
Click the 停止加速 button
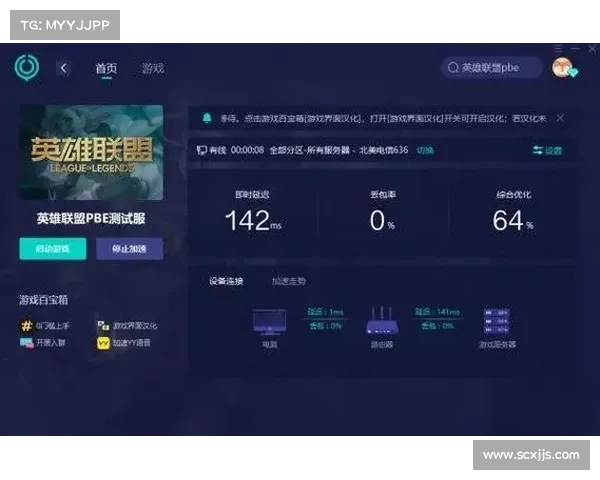pos(129,249)
